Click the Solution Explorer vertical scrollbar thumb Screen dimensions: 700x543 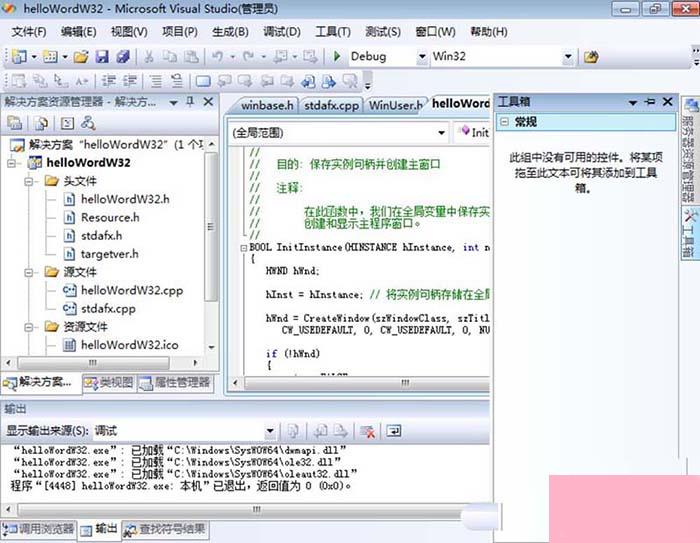pos(211,227)
